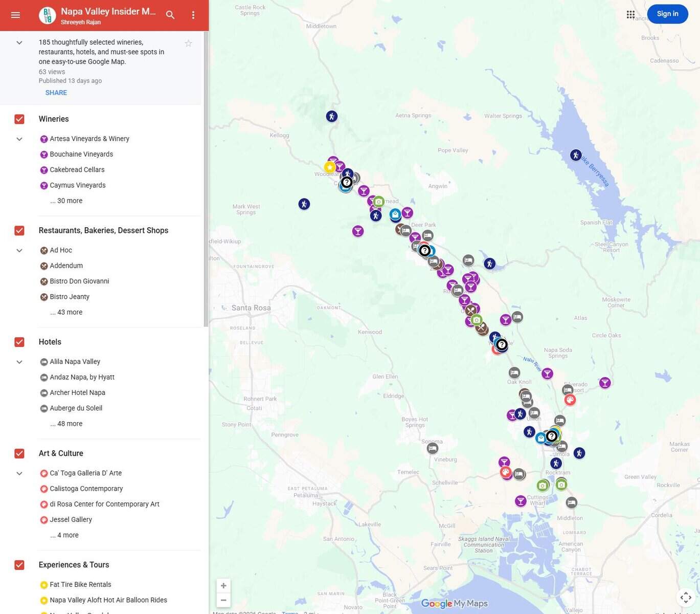Uncheck the Wineries layer checkbox
700x614 pixels.
[x=19, y=119]
